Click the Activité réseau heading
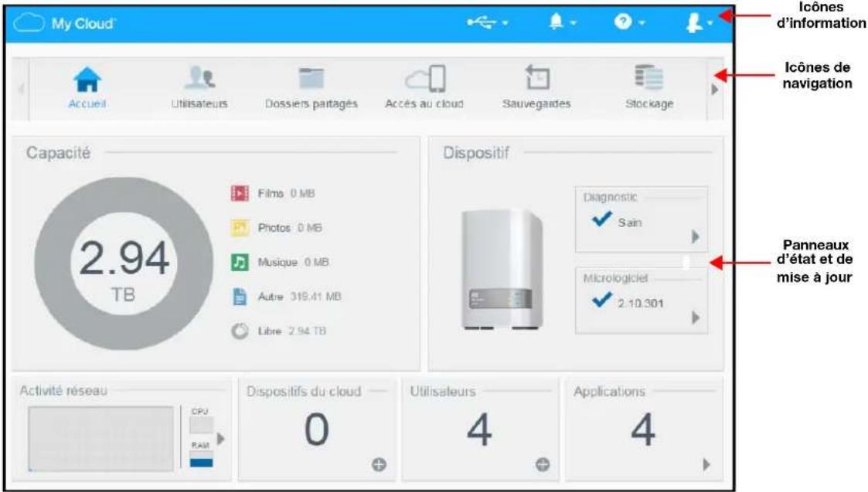This screenshot has height=492, width=868. click(x=63, y=391)
